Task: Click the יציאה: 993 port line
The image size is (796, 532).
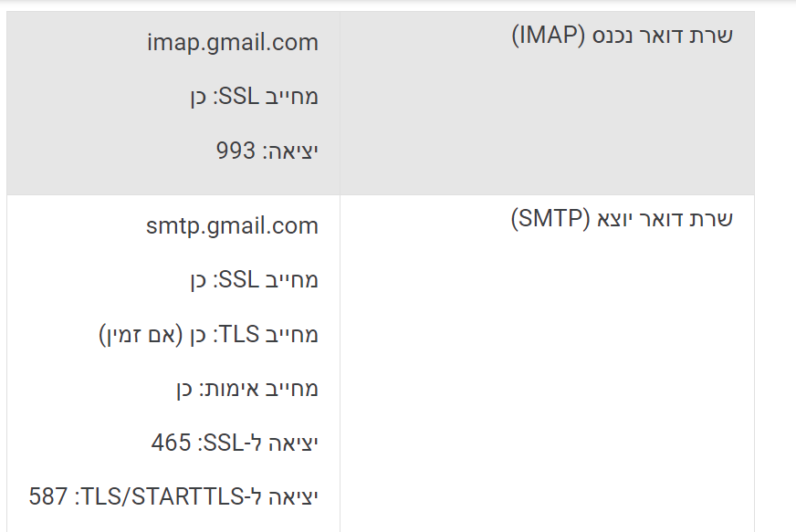Action: coord(267,151)
